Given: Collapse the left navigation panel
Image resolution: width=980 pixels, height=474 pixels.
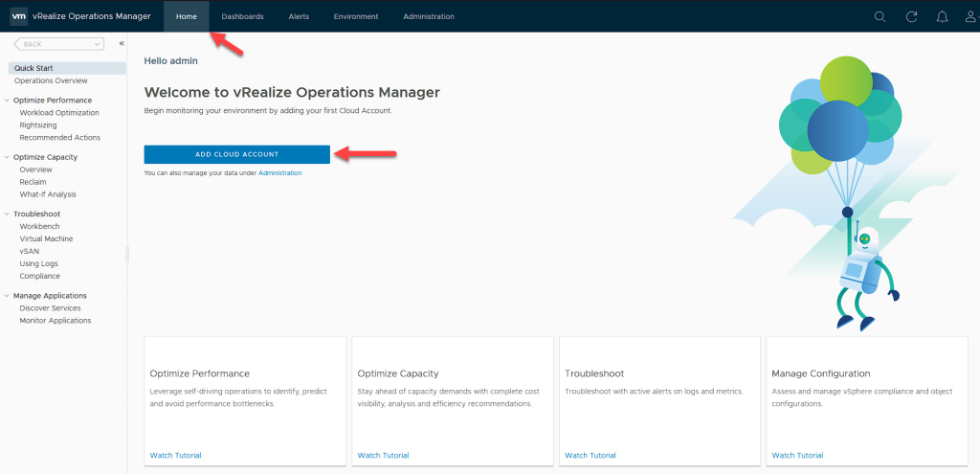Looking at the screenshot, I should pos(122,44).
